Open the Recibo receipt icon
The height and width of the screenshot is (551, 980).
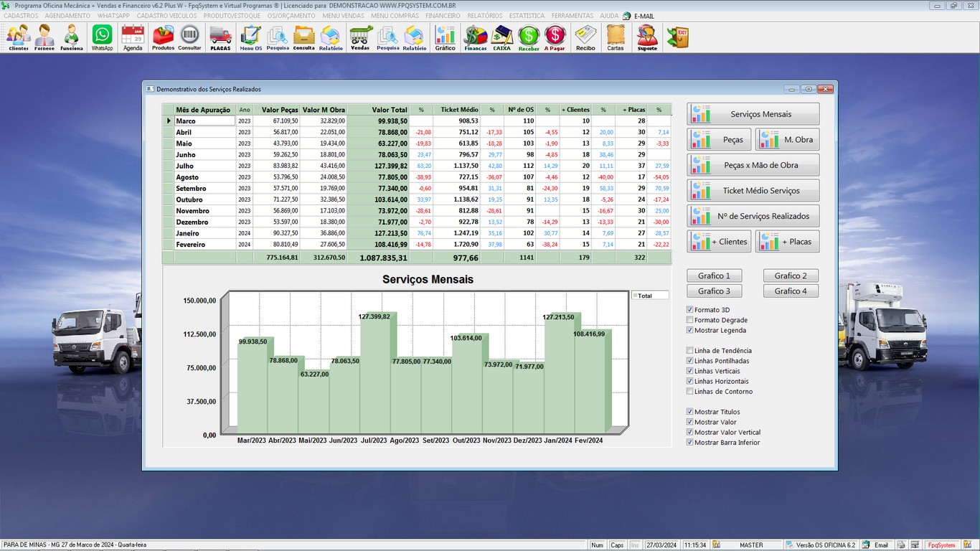point(585,37)
